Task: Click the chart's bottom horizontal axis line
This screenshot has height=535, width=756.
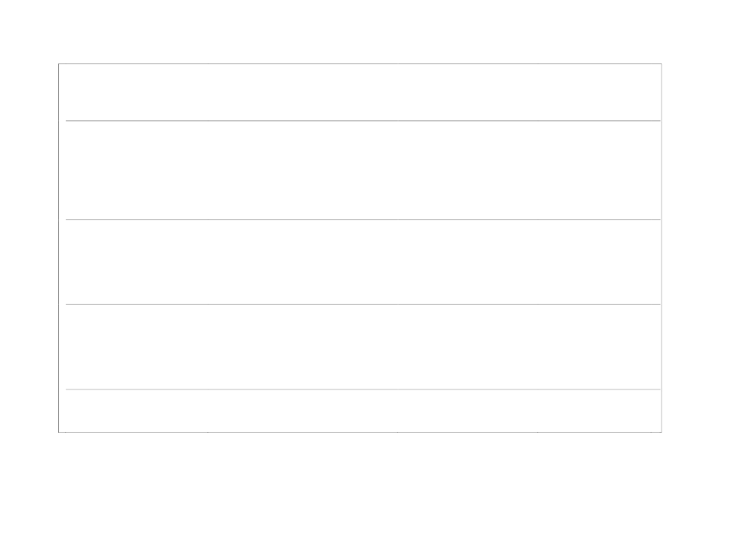Action: [x=360, y=432]
